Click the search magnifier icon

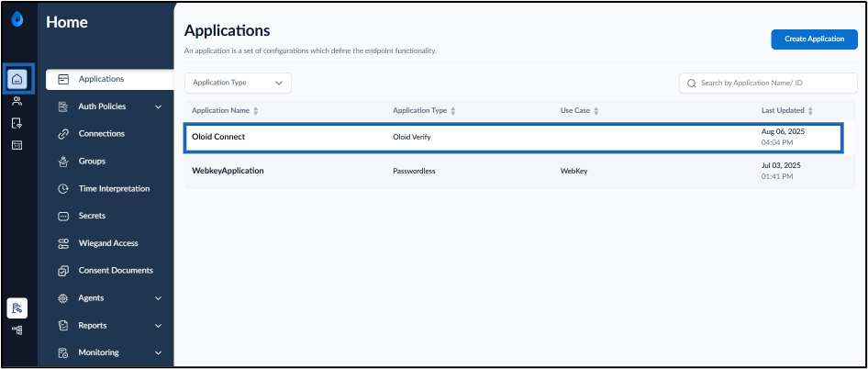coord(692,84)
